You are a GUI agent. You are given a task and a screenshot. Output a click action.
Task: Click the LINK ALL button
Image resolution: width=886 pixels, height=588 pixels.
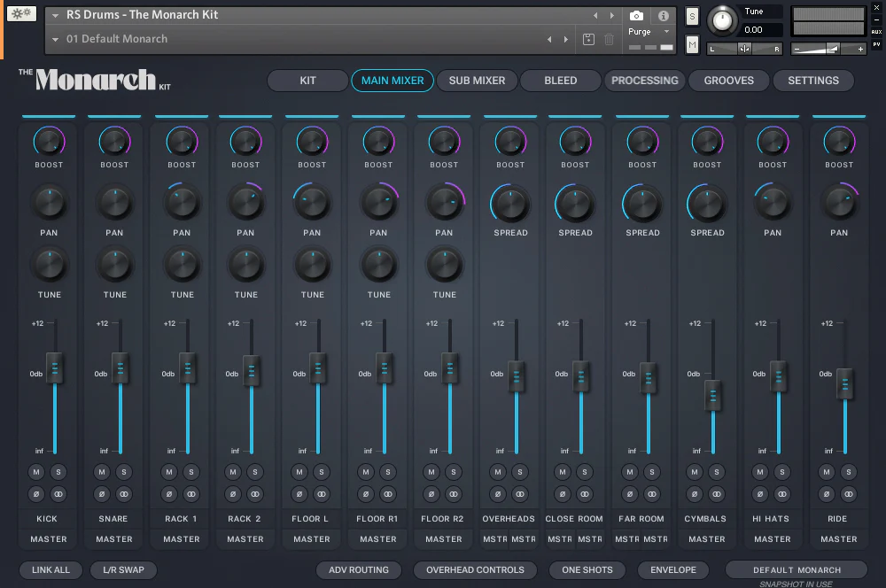click(51, 570)
